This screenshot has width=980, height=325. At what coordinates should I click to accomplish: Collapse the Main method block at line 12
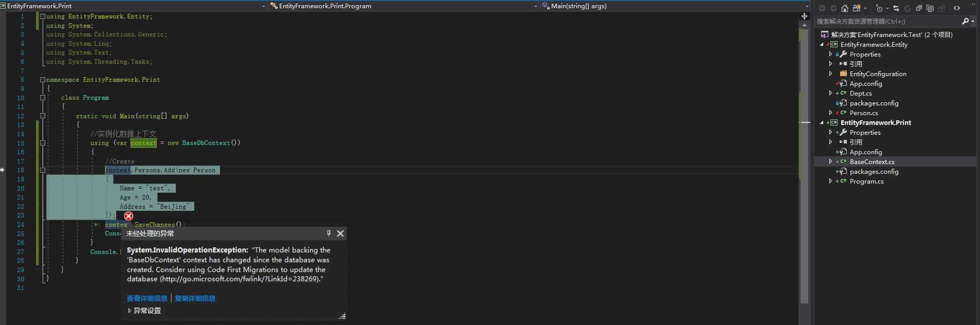43,116
